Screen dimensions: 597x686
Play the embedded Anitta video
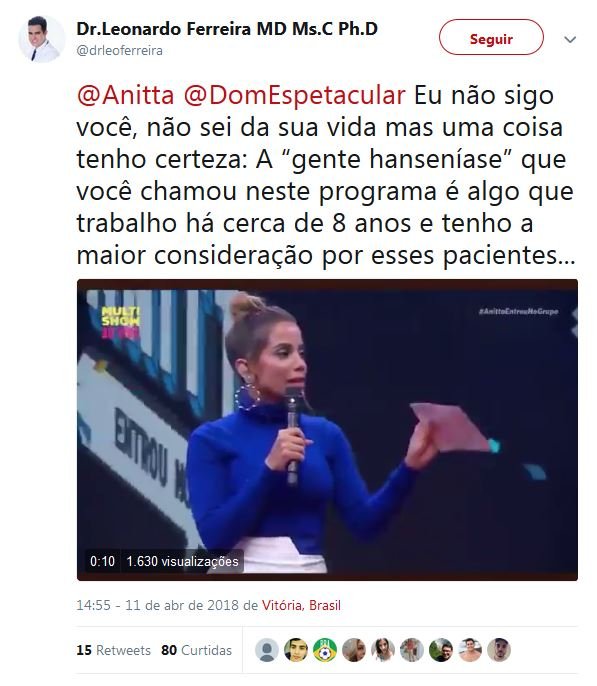point(327,430)
